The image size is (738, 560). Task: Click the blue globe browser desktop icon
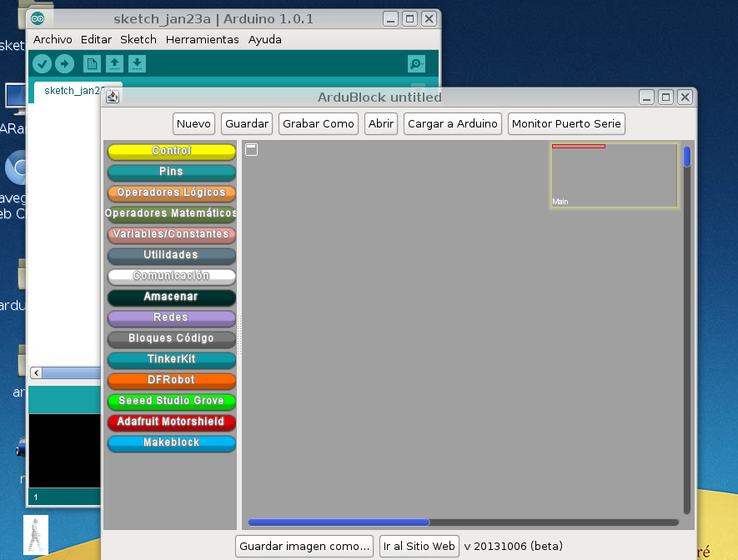click(17, 167)
